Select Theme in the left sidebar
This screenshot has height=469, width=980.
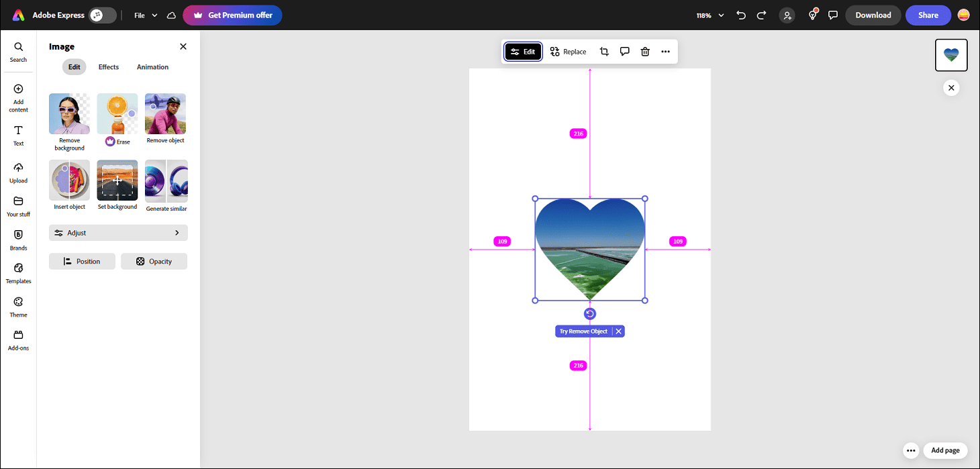click(18, 307)
